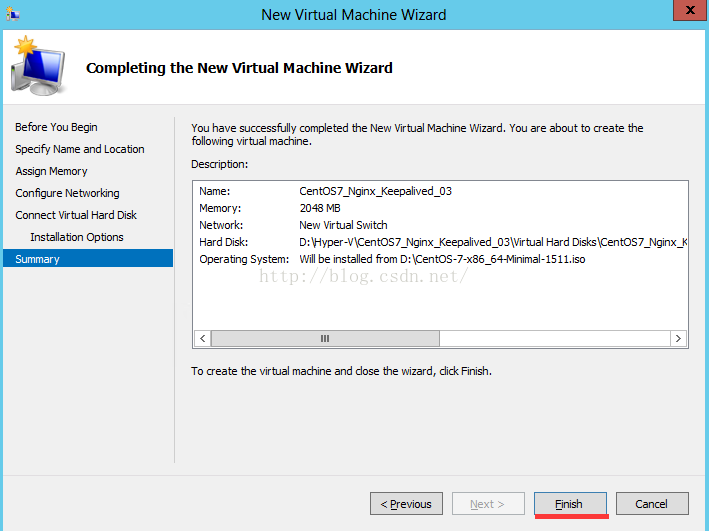Go to Specify Name and Location step
This screenshot has width=709, height=531.
point(80,149)
